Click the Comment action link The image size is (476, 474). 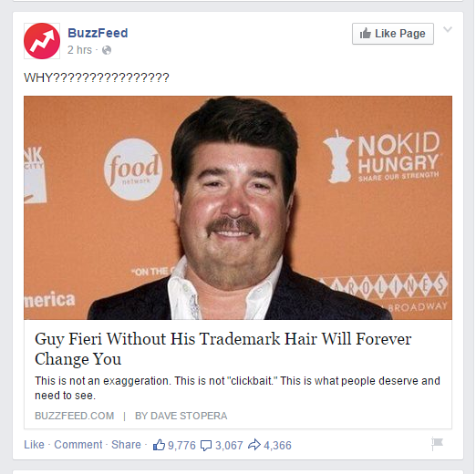click(x=78, y=445)
